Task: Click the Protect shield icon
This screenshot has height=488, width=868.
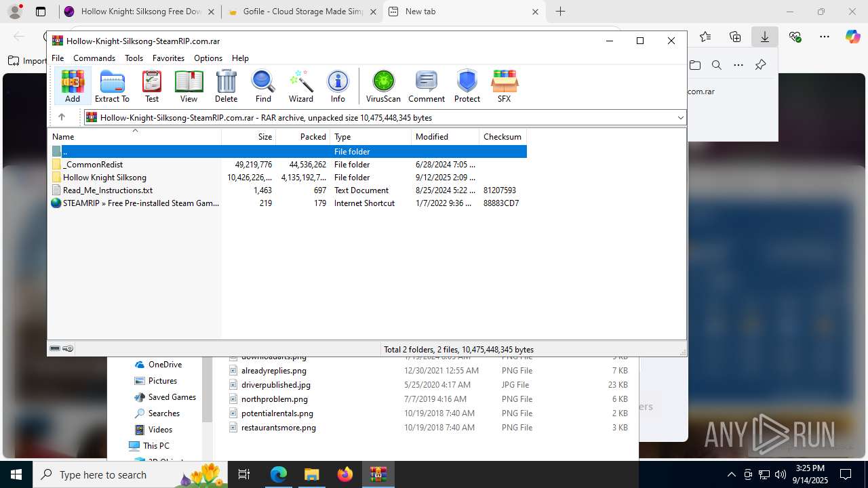Action: (467, 86)
